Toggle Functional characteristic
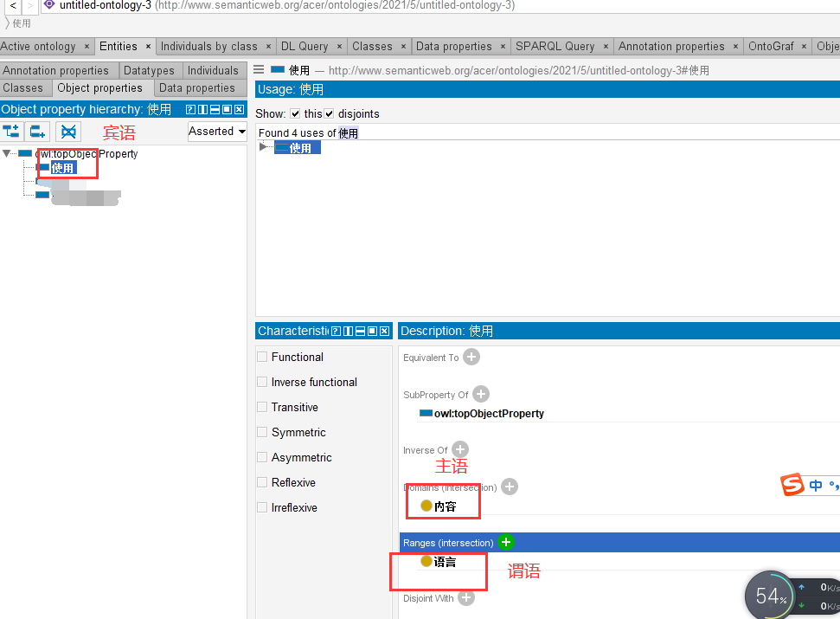The image size is (840, 619). [262, 357]
